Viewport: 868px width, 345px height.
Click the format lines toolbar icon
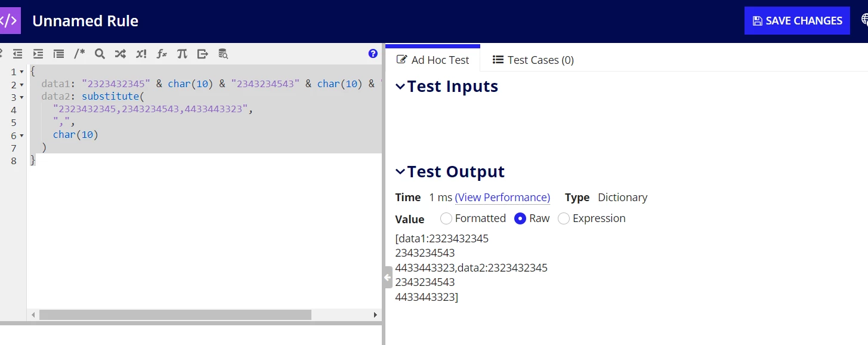coord(58,54)
